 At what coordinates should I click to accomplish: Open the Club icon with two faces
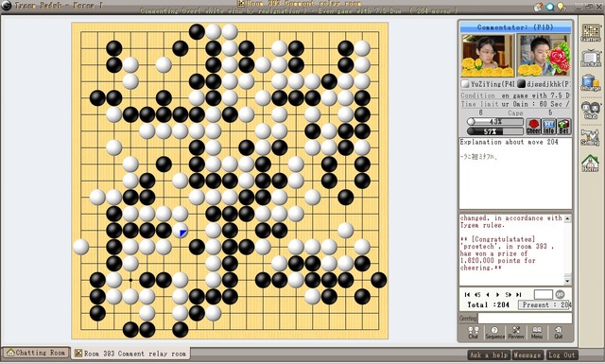(591, 110)
